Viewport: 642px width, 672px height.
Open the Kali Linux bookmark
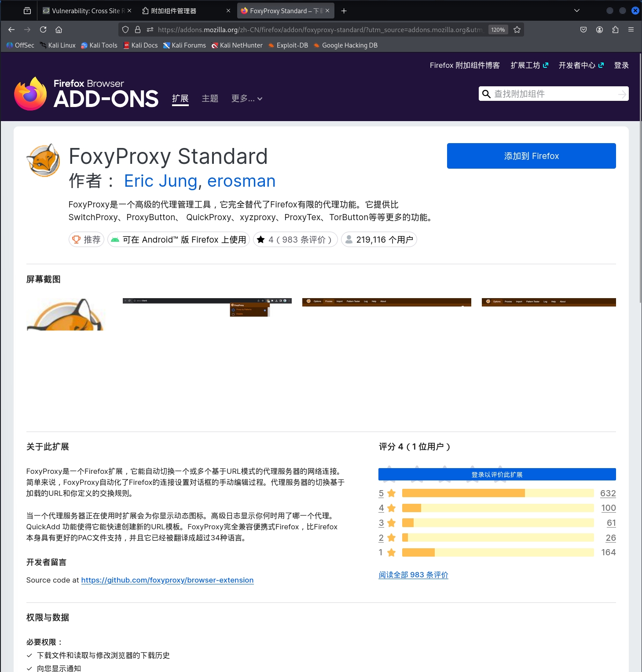click(x=57, y=45)
